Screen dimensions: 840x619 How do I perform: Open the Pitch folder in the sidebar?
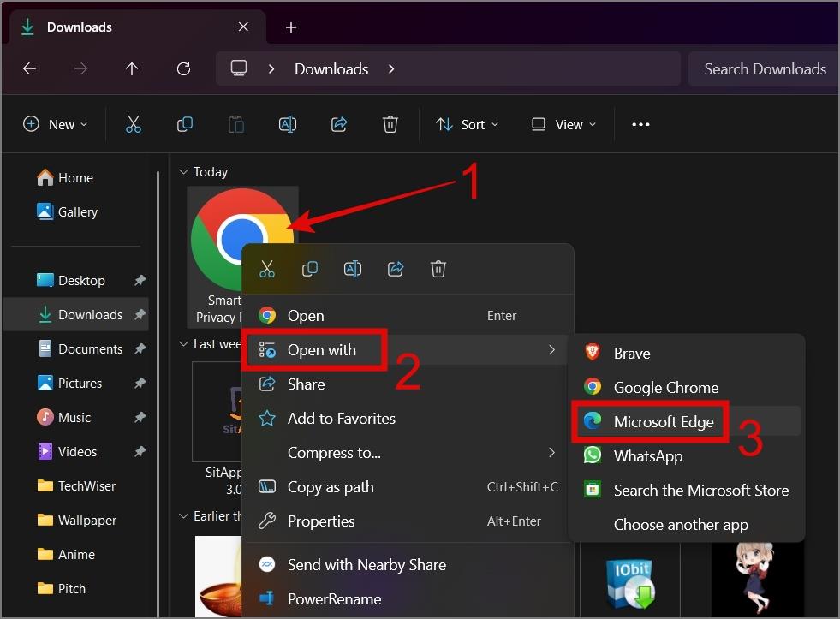pyautogui.click(x=76, y=588)
